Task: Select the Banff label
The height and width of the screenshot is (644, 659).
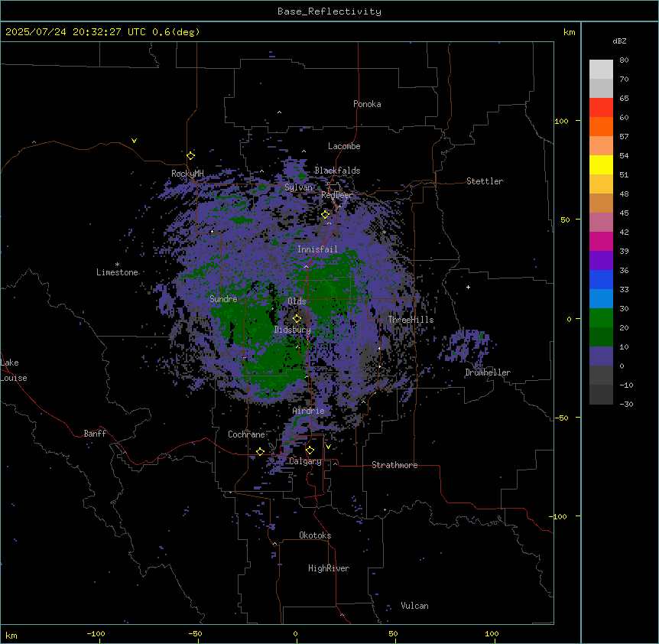Action: [x=95, y=434]
